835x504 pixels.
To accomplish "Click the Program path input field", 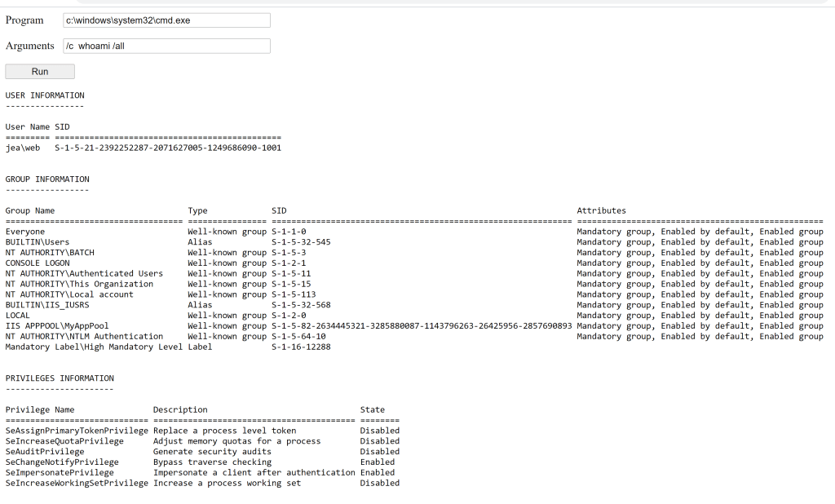I will point(166,20).
